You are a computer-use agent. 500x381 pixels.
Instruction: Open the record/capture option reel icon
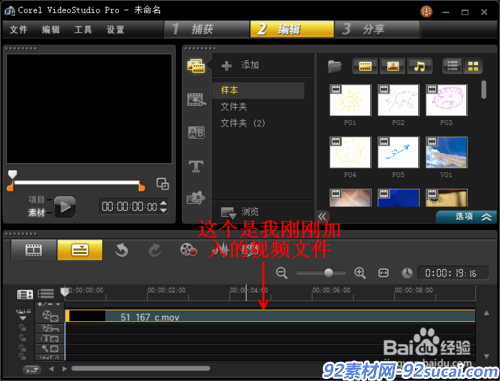tap(188, 250)
